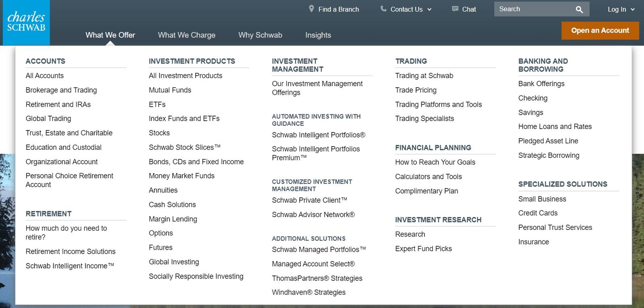Open All Investment Products
Screen dimensions: 644x308
click(x=186, y=76)
